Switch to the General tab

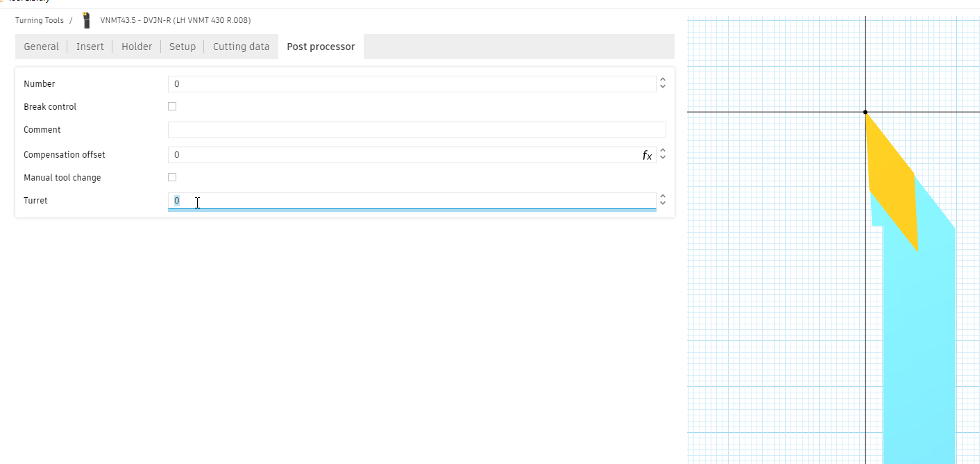[x=41, y=47]
